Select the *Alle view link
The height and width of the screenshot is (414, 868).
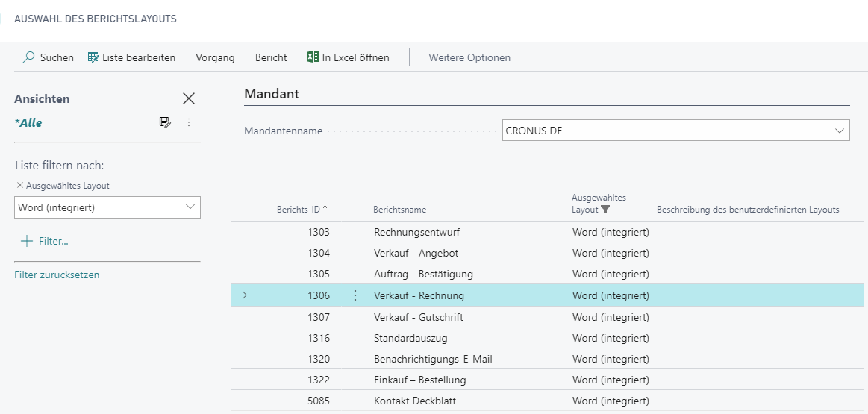(28, 123)
